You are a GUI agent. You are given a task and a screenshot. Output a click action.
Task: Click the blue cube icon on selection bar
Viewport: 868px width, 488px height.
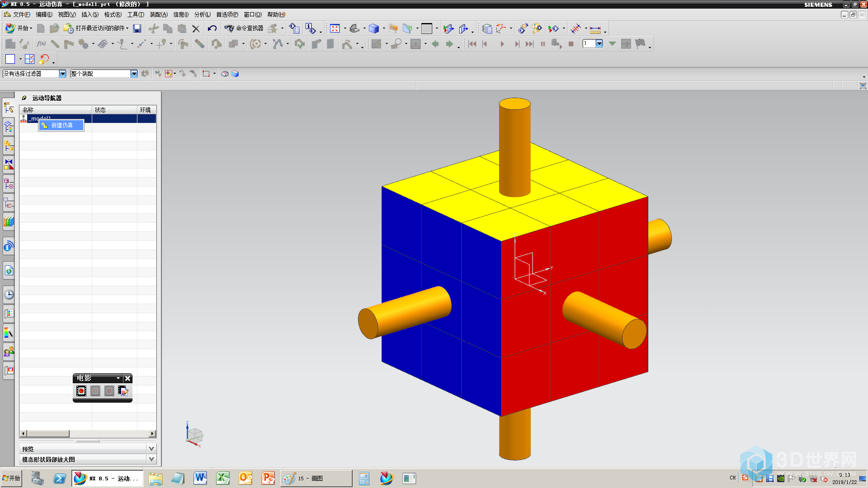235,74
